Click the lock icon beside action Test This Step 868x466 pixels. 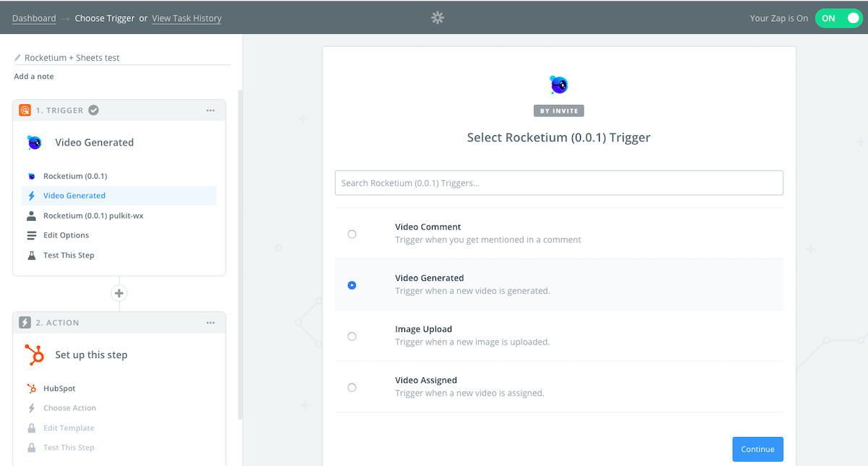(31, 447)
